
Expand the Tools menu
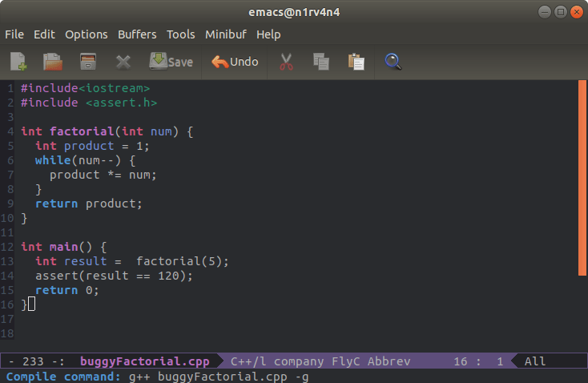pos(180,34)
